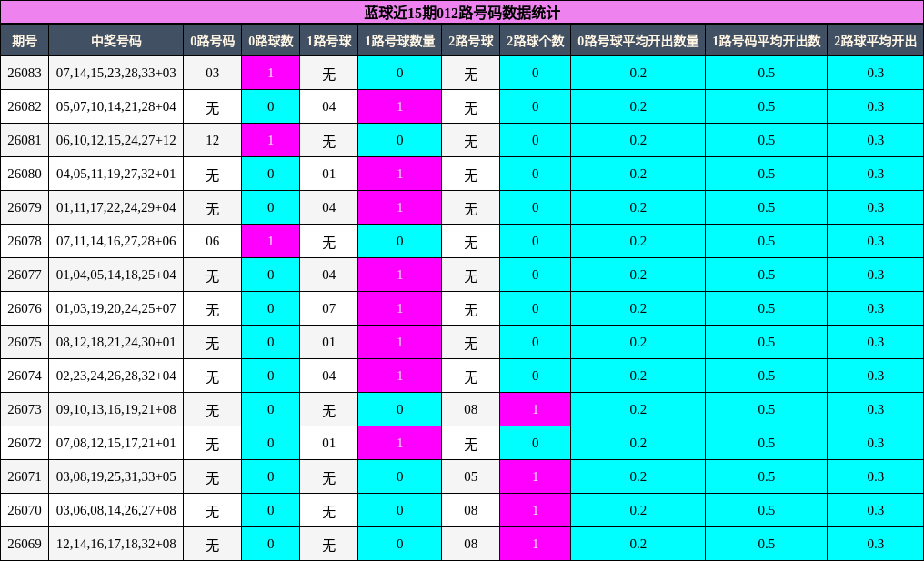Click 2路号球 value 08 in row 26070

470,510
